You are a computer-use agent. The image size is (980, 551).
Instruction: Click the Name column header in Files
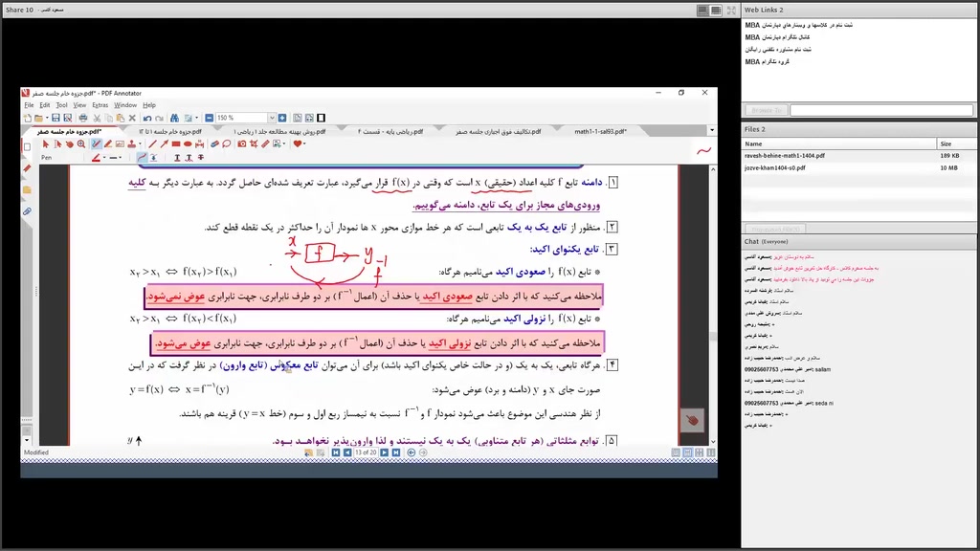[x=839, y=143]
